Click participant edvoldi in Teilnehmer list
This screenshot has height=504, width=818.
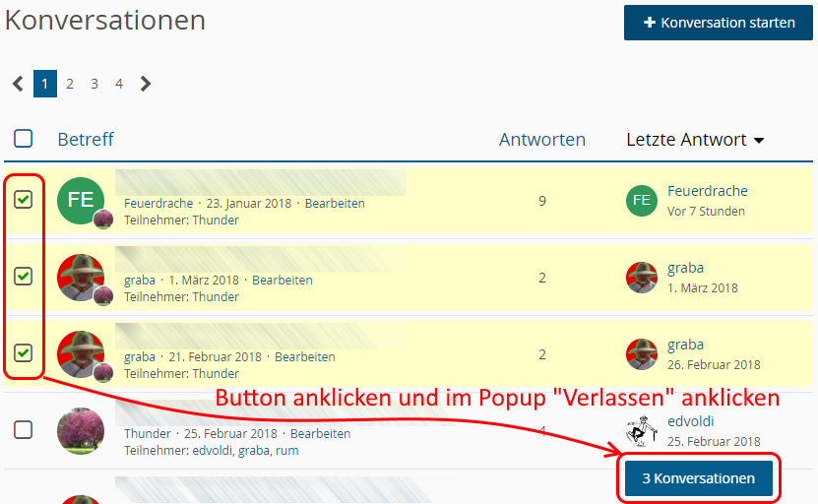[213, 450]
